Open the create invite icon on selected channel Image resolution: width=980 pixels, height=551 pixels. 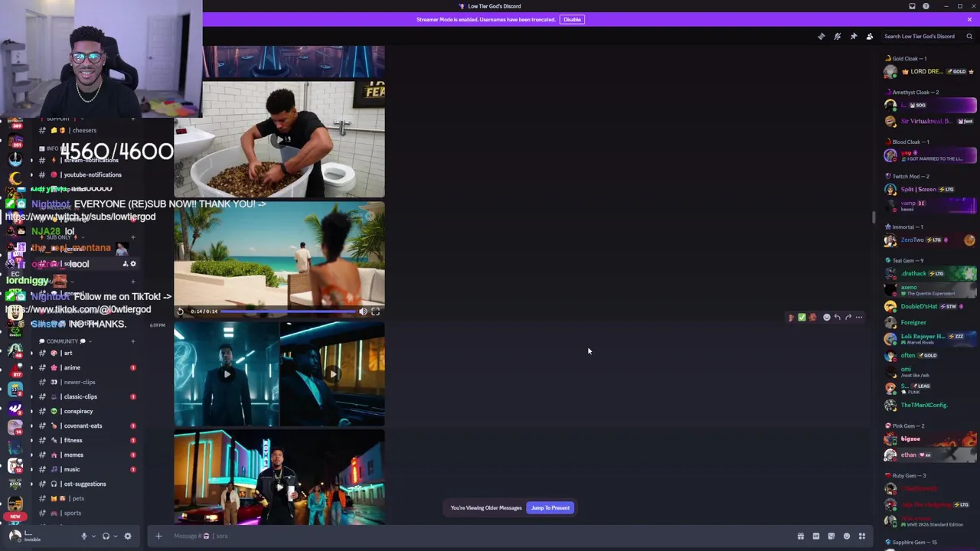pos(125,264)
